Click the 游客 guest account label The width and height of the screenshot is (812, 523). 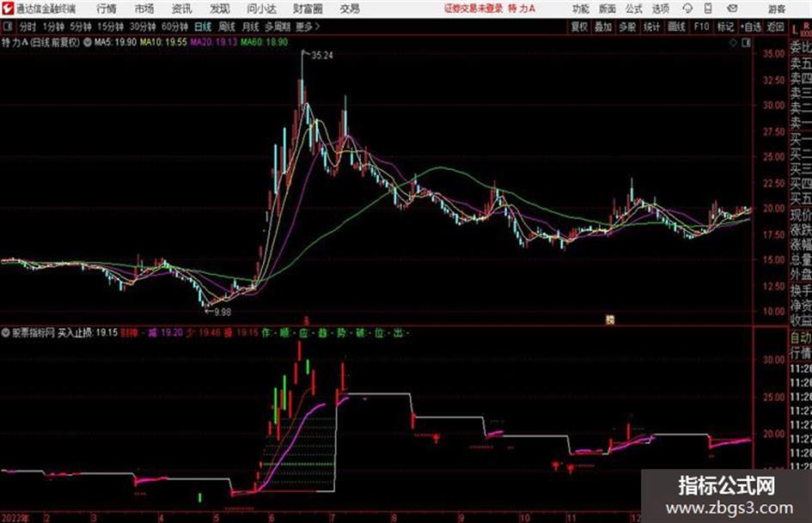(776, 9)
